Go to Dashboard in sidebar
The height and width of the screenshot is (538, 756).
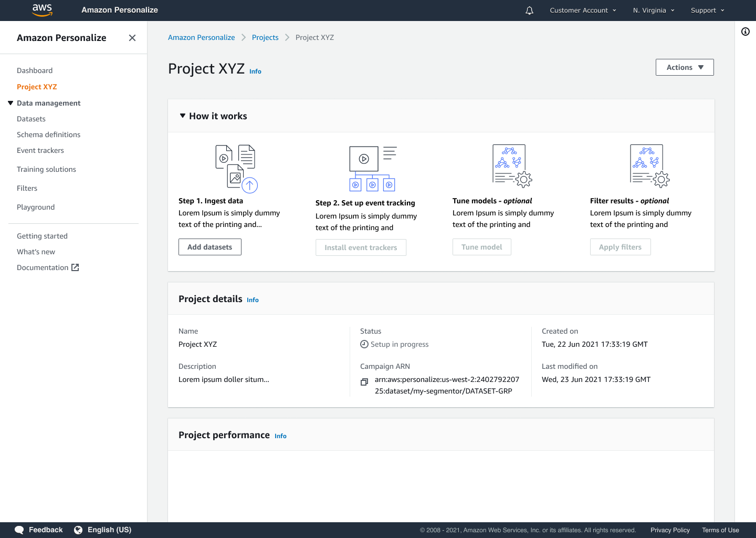coord(35,70)
